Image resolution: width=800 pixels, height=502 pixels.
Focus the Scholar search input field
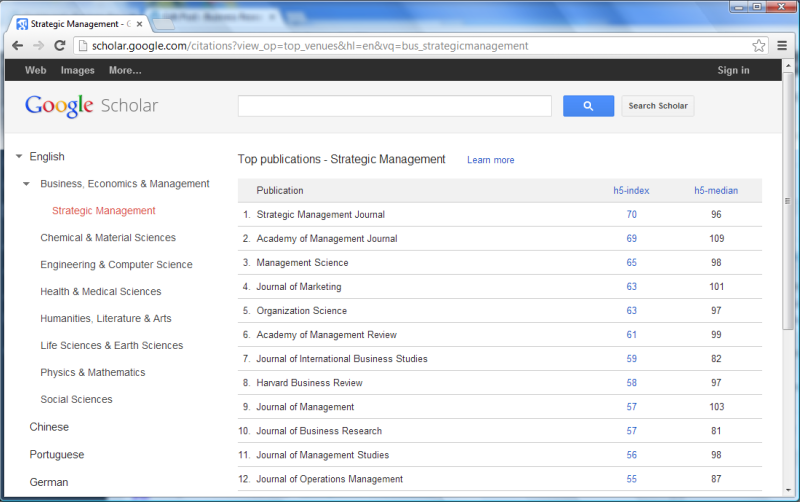pos(394,106)
